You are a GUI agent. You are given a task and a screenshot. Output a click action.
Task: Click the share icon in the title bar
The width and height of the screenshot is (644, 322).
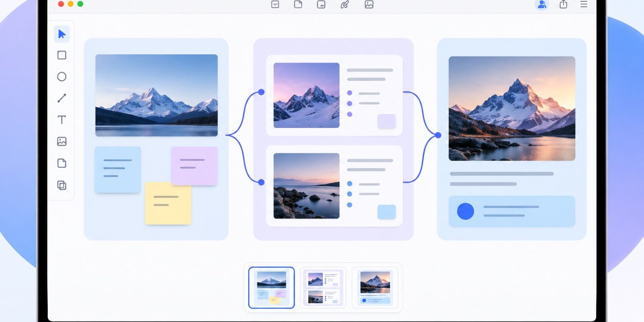coord(563,4)
